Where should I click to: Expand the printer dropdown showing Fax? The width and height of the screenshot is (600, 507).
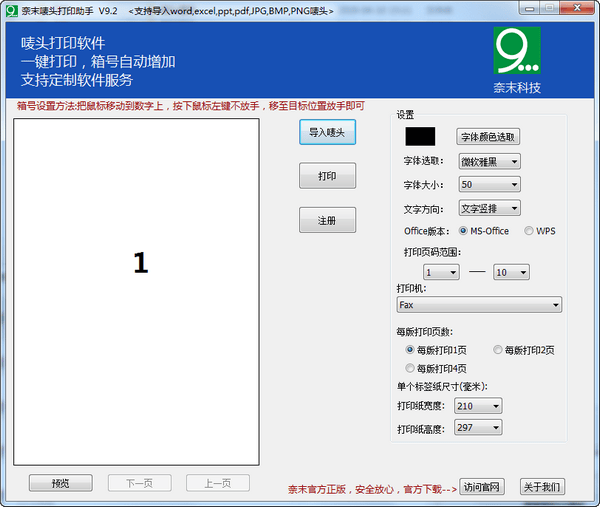tap(479, 305)
